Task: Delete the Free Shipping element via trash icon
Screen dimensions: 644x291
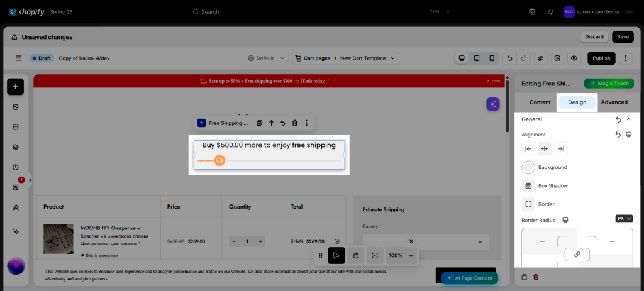Action: tap(294, 123)
